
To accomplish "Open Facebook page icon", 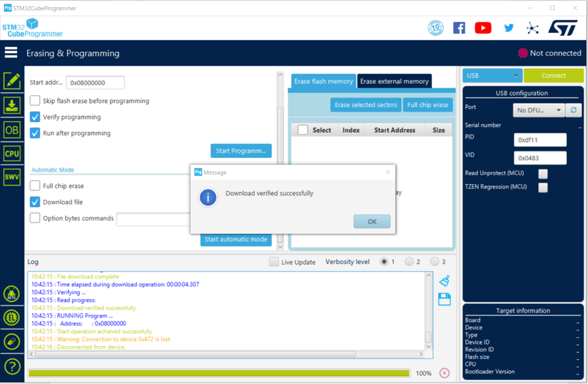I will [459, 28].
